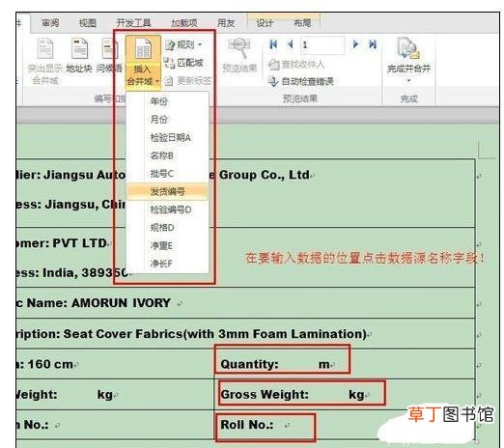Choose 检验编号D merge field
This screenshot has width=504, height=448.
167,210
